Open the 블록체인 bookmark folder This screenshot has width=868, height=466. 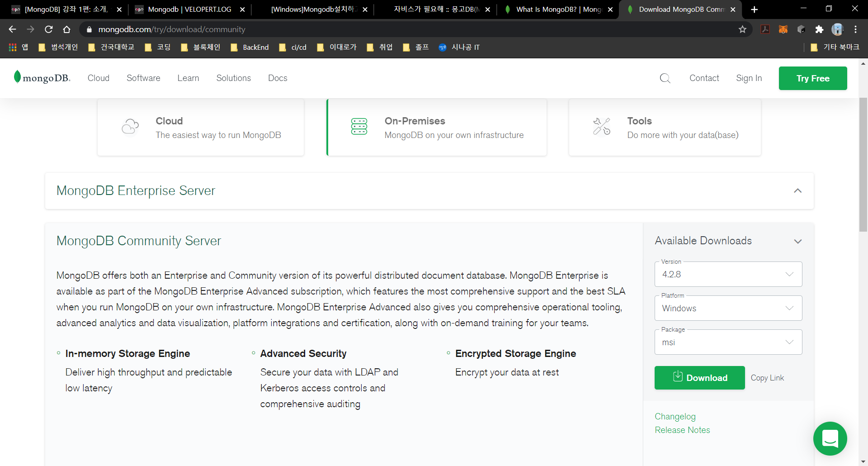(x=200, y=47)
